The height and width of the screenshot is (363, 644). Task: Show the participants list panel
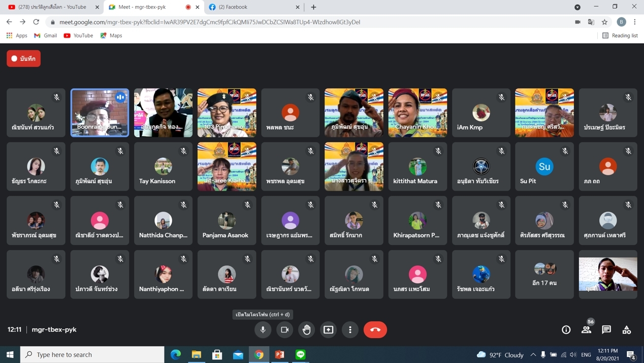[586, 329]
